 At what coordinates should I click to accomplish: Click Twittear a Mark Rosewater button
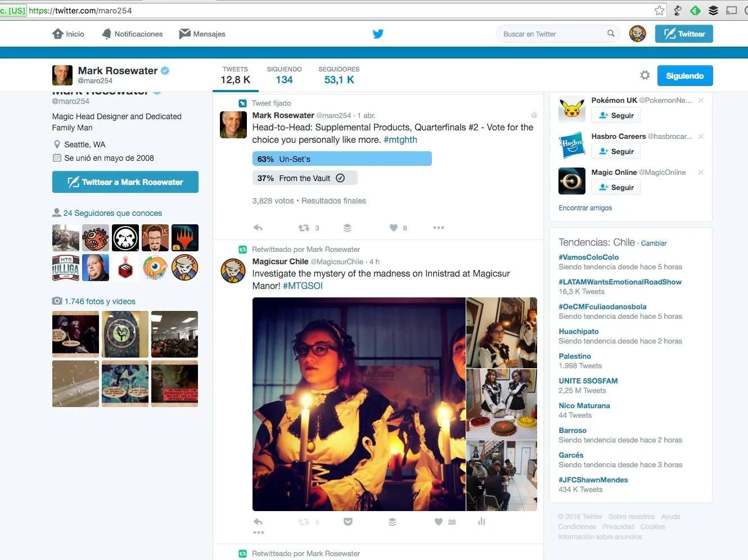(125, 182)
